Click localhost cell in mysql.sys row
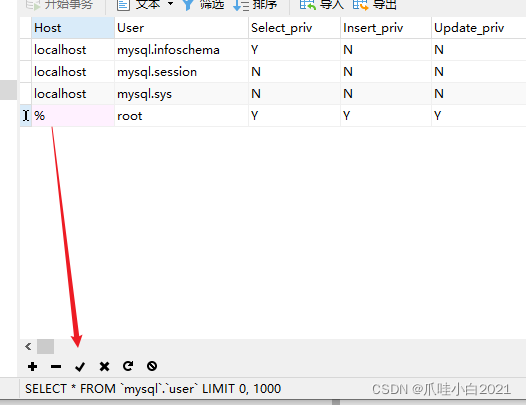 tap(73, 94)
